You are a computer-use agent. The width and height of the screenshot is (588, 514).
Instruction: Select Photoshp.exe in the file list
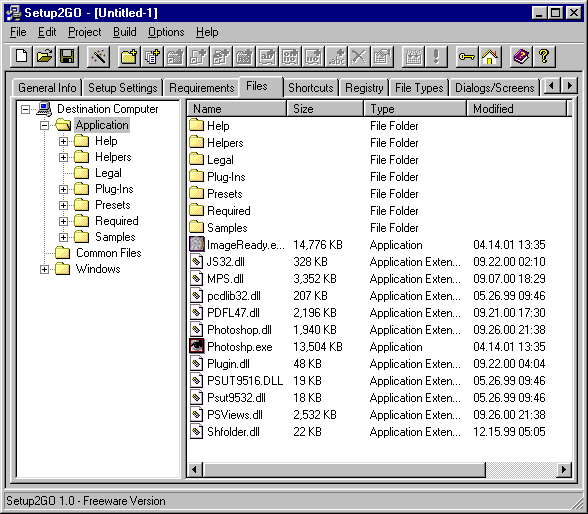240,347
